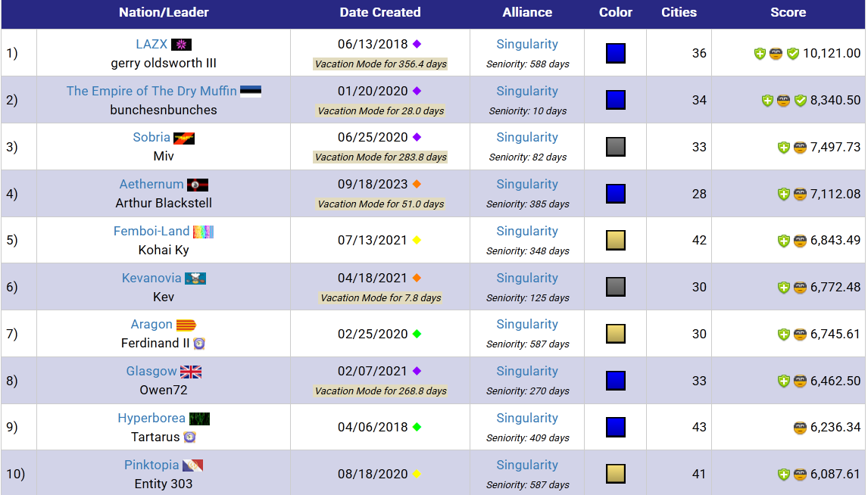This screenshot has height=495, width=868.
Task: Click the cities count 43
Action: coord(699,428)
